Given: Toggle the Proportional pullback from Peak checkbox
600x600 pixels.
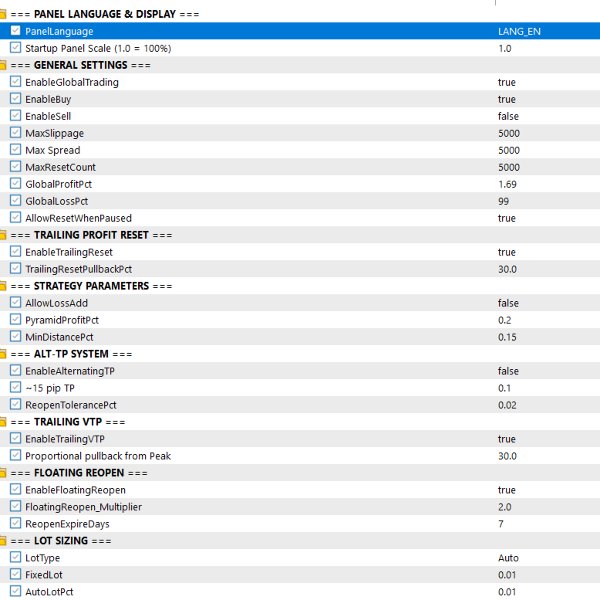Looking at the screenshot, I should tap(15, 455).
